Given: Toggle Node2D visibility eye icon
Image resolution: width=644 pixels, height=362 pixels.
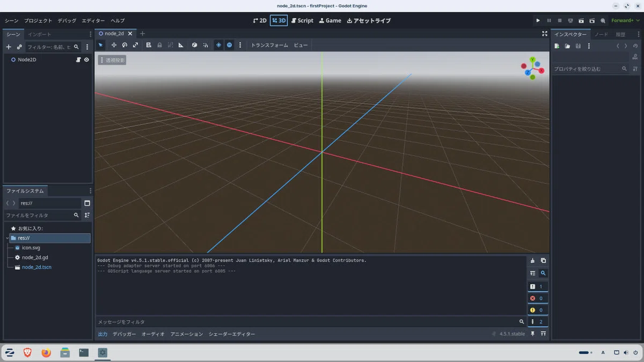Looking at the screenshot, I should 86,60.
